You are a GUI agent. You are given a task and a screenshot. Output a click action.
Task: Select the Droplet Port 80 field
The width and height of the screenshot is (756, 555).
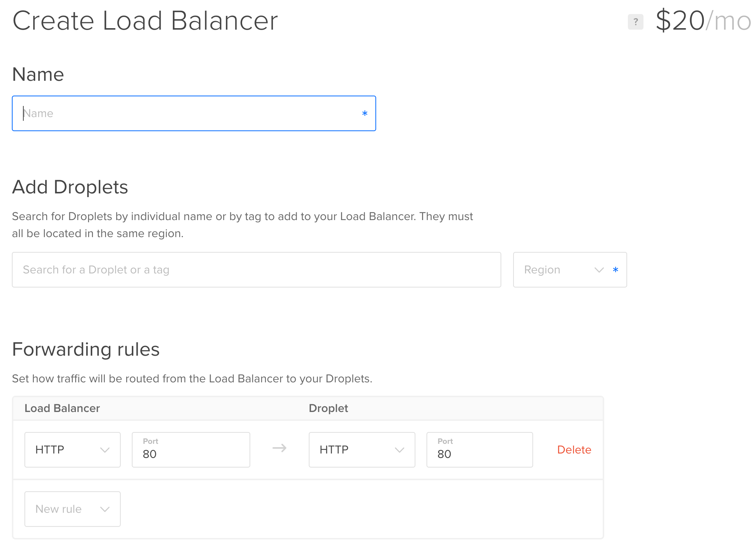(479, 454)
